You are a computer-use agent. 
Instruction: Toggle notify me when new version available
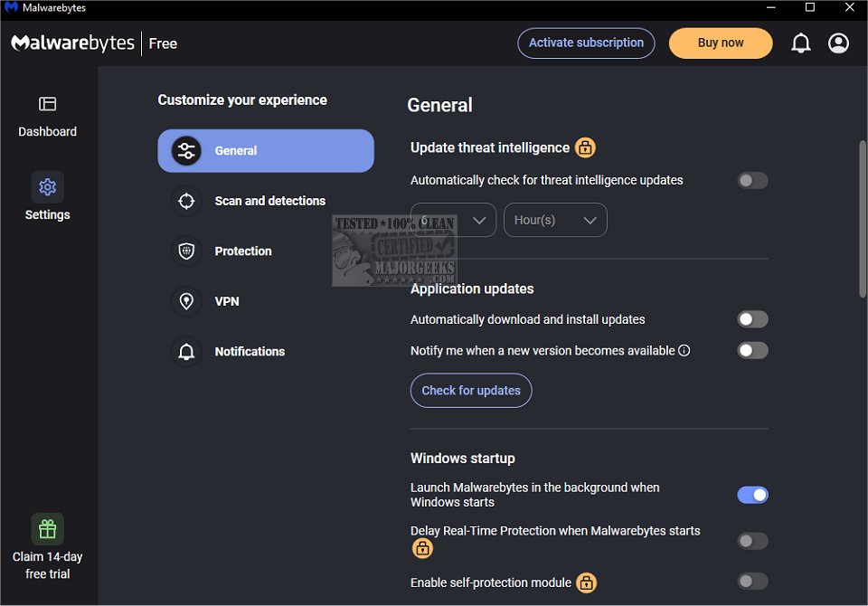point(752,350)
